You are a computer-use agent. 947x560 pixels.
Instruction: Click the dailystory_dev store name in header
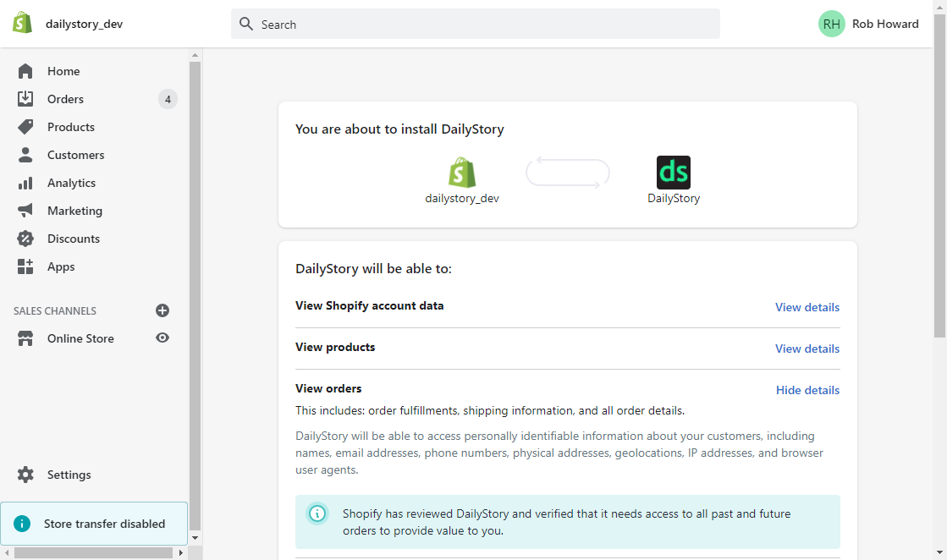click(84, 25)
